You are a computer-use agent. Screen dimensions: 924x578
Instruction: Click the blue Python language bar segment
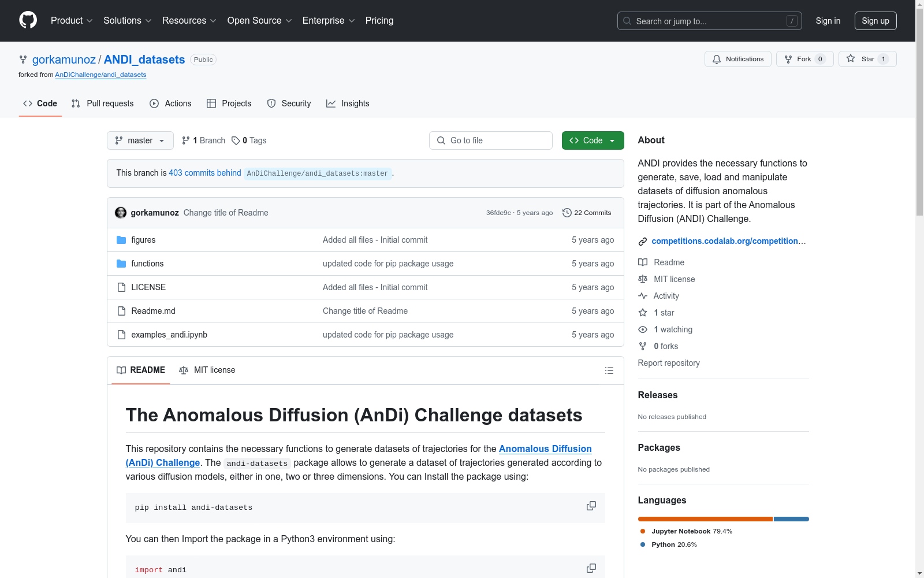[x=791, y=519]
